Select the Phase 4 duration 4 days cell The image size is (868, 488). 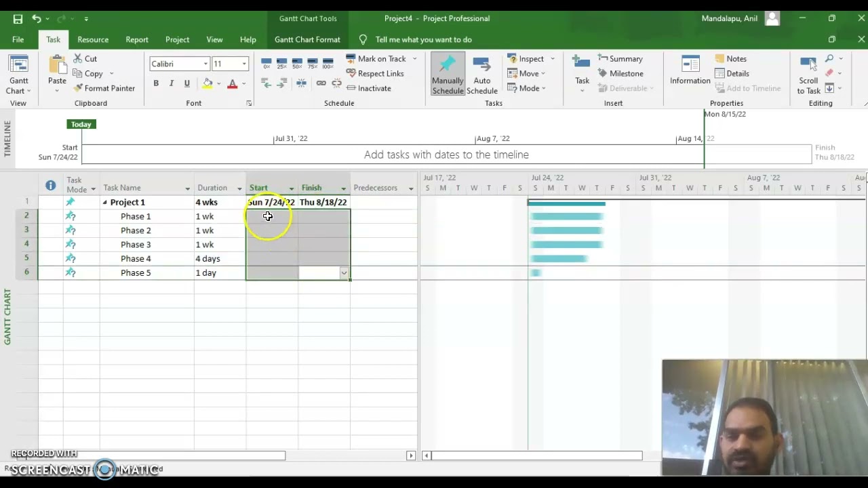click(220, 259)
